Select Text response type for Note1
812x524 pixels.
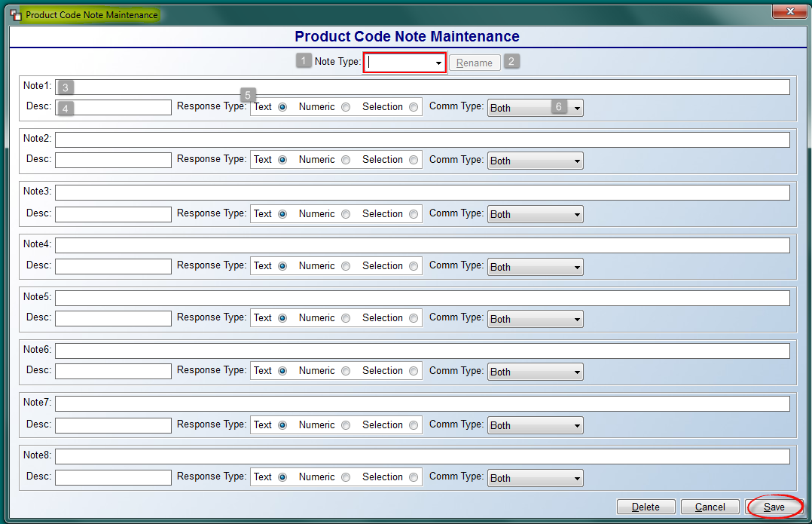(282, 107)
